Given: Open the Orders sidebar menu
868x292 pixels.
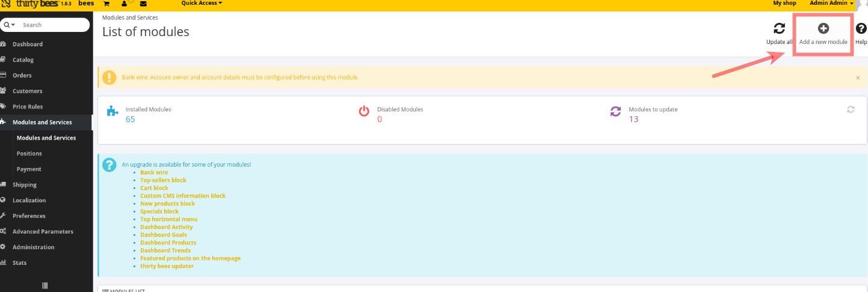Looking at the screenshot, I should click(22, 75).
